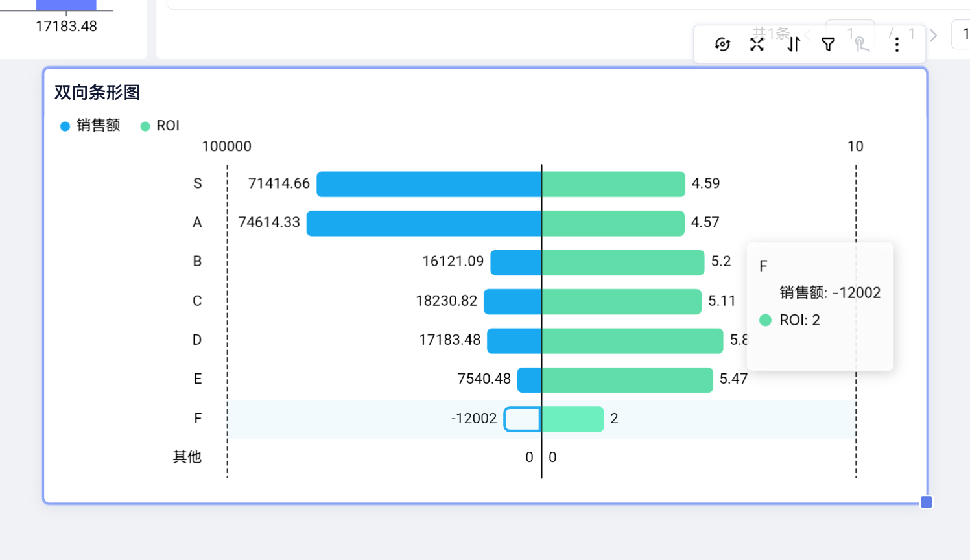The width and height of the screenshot is (970, 560).
Task: Select the green ROI bar for row D
Action: (x=632, y=341)
